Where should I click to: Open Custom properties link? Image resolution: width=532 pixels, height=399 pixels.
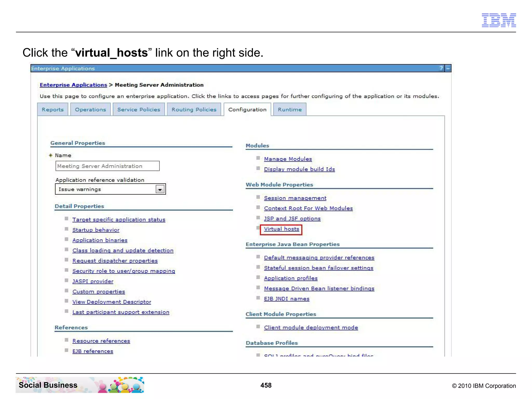(x=98, y=292)
